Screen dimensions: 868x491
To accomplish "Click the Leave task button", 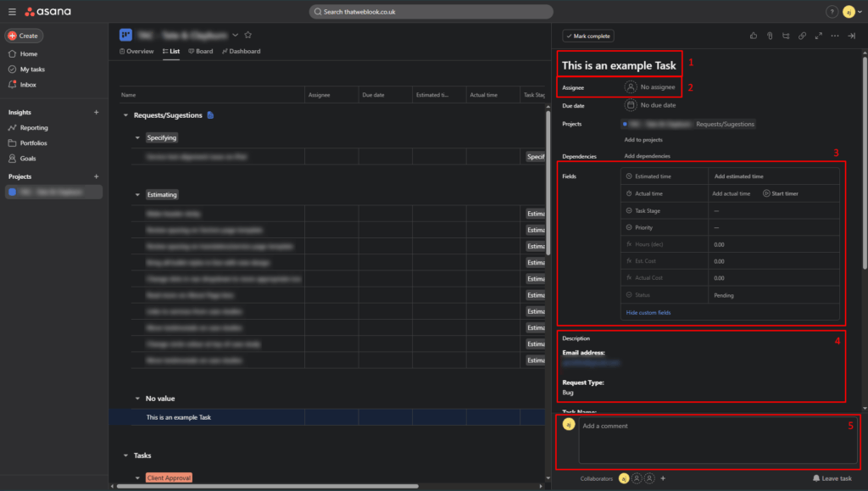I will click(x=832, y=478).
